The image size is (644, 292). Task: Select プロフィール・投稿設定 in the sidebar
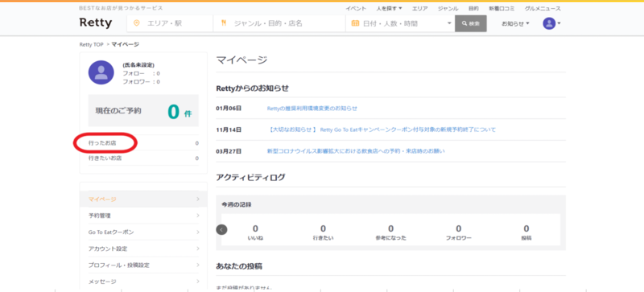[x=143, y=265]
